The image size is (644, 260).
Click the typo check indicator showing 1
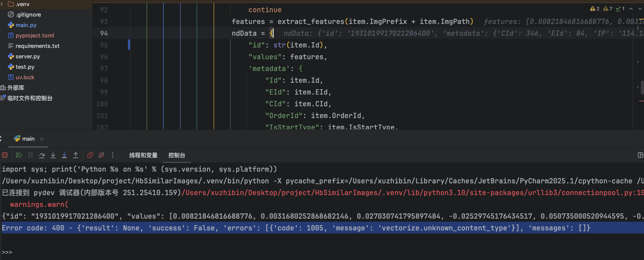coord(620,9)
